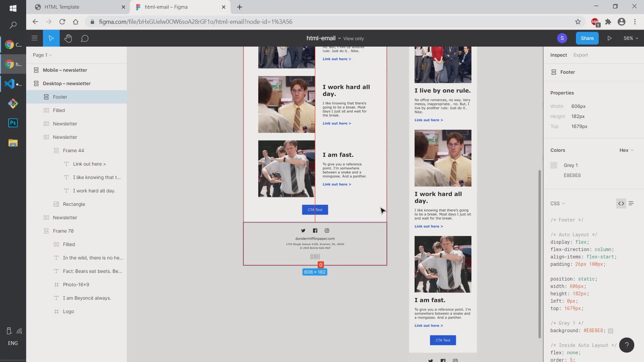The image size is (644, 362).
Task: Select the Frame 70 layer
Action: 76,231
